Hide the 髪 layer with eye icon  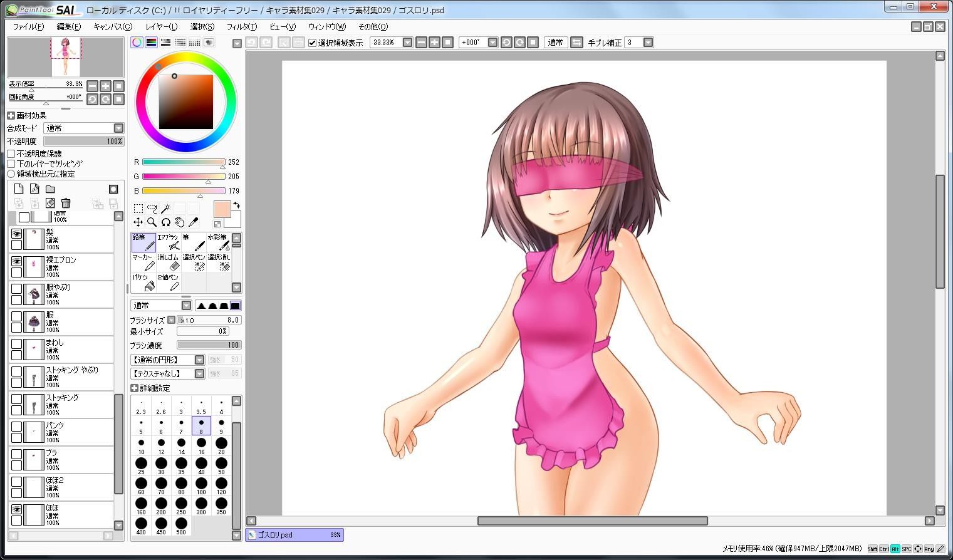click(16, 234)
